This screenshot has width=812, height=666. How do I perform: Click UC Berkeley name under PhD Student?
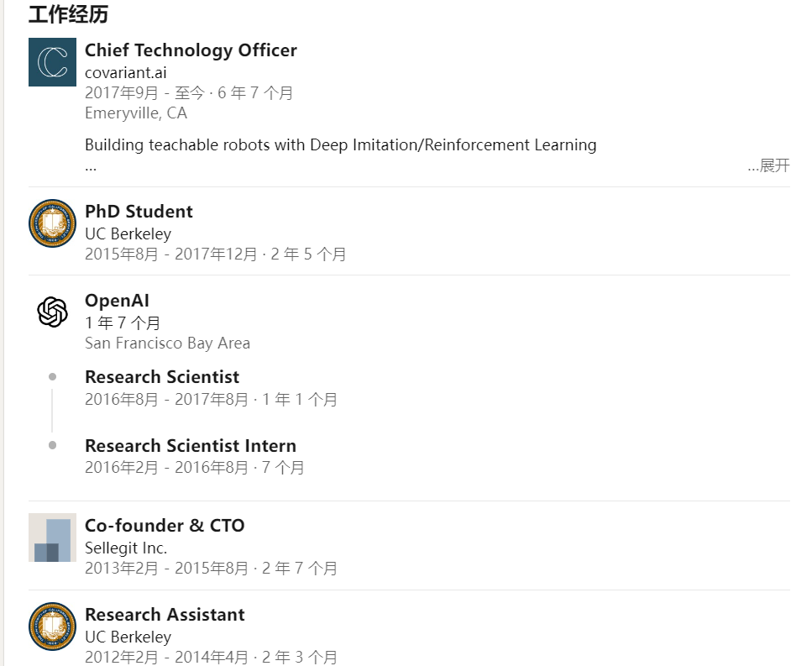128,233
